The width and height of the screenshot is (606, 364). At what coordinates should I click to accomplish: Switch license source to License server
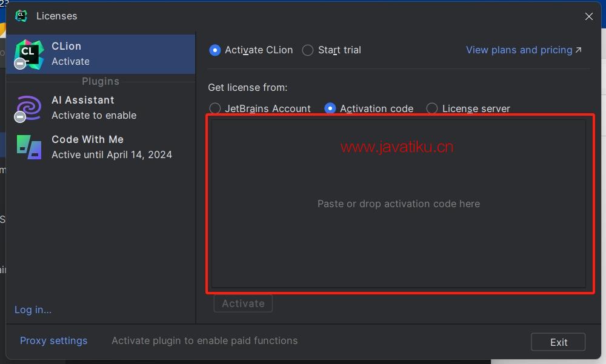[x=432, y=108]
